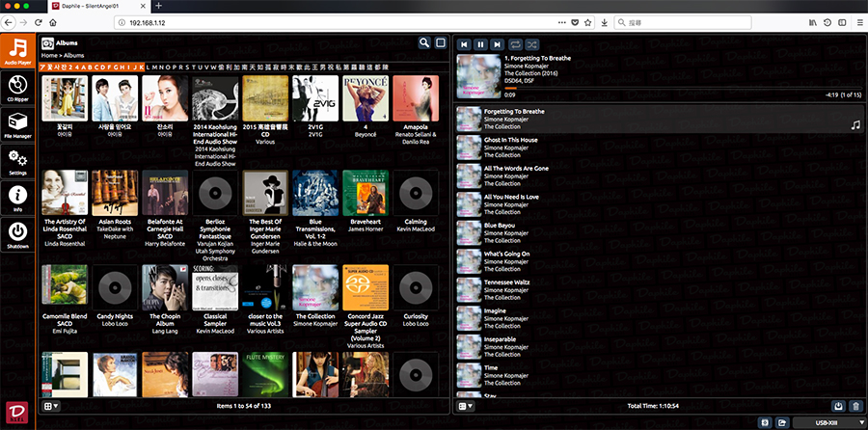The image size is (868, 430).
Task: Open the album grid view dropdown
Action: coord(49,407)
